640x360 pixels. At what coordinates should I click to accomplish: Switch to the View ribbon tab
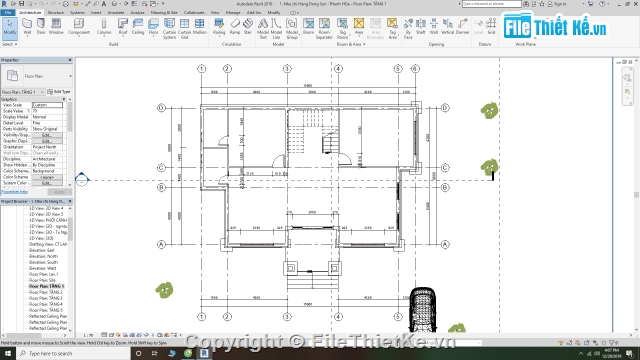point(215,13)
